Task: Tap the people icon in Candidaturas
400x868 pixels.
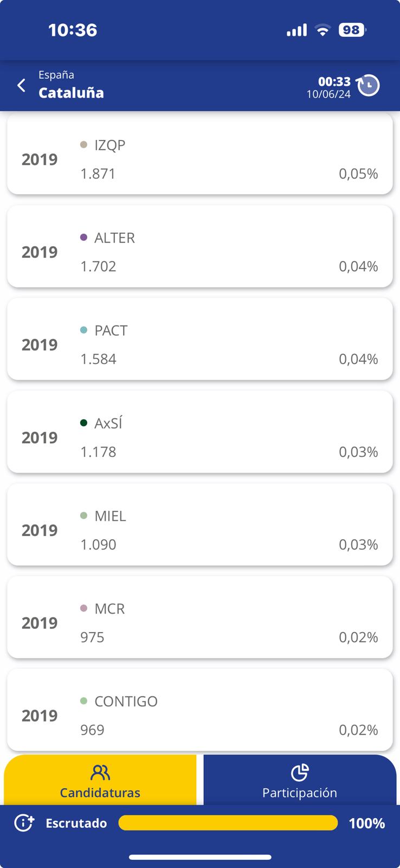Action: (100, 772)
